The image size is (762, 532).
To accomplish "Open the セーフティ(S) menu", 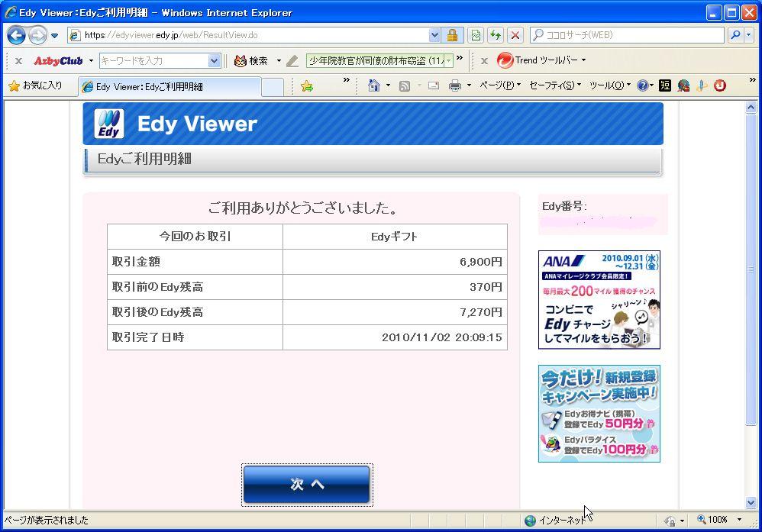I will (555, 85).
